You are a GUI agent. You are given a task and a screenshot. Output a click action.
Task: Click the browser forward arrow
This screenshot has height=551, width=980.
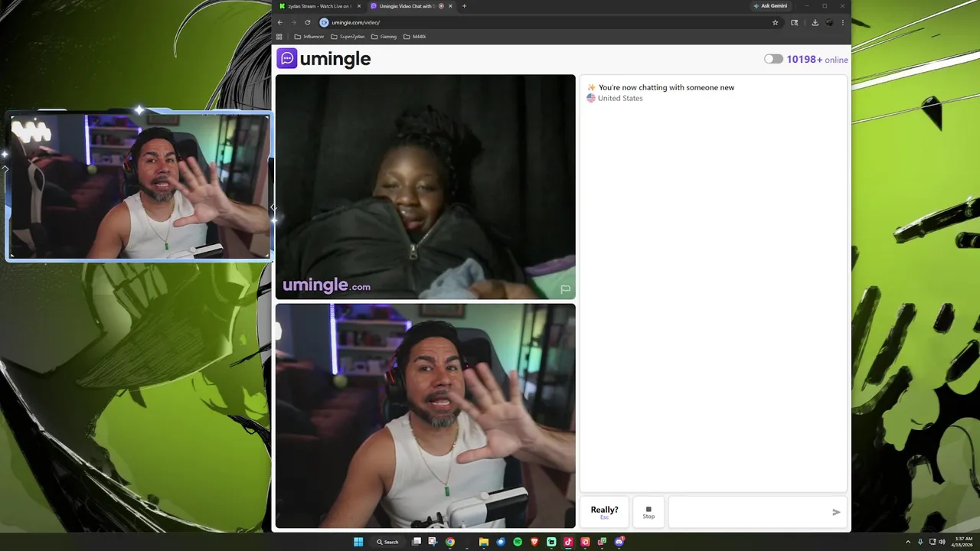(294, 22)
